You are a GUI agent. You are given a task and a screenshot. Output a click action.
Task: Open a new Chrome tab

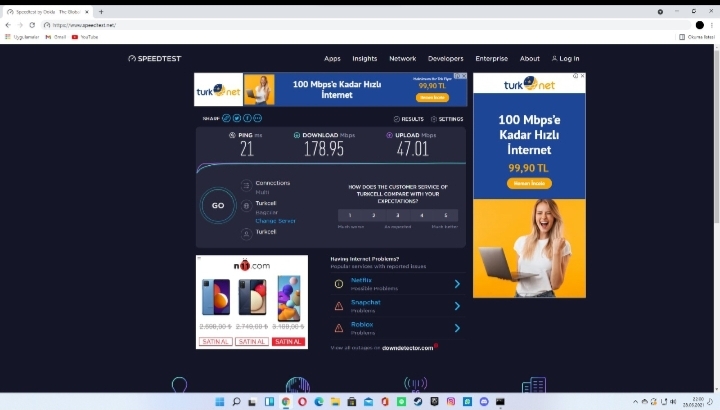point(101,11)
